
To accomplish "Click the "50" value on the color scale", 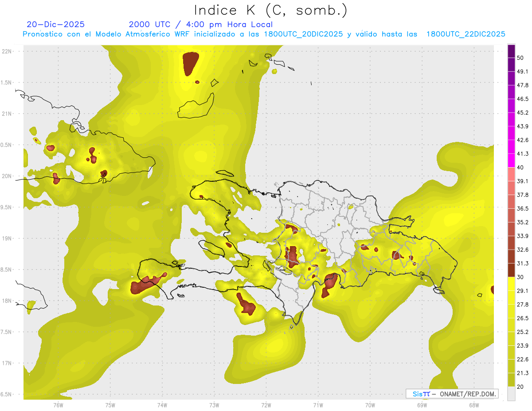I will click(521, 58).
